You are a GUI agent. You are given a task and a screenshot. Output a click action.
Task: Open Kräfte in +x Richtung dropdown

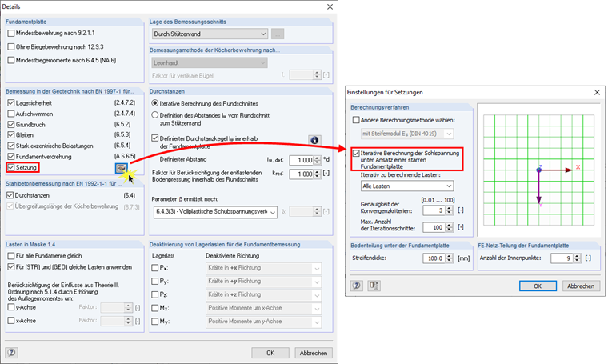pyautogui.click(x=264, y=268)
